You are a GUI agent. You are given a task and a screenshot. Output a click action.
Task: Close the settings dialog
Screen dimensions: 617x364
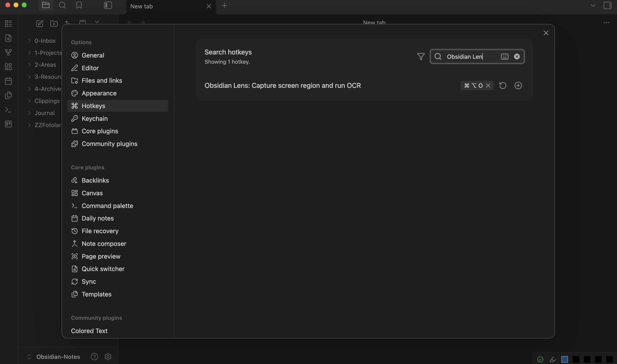pyautogui.click(x=546, y=33)
